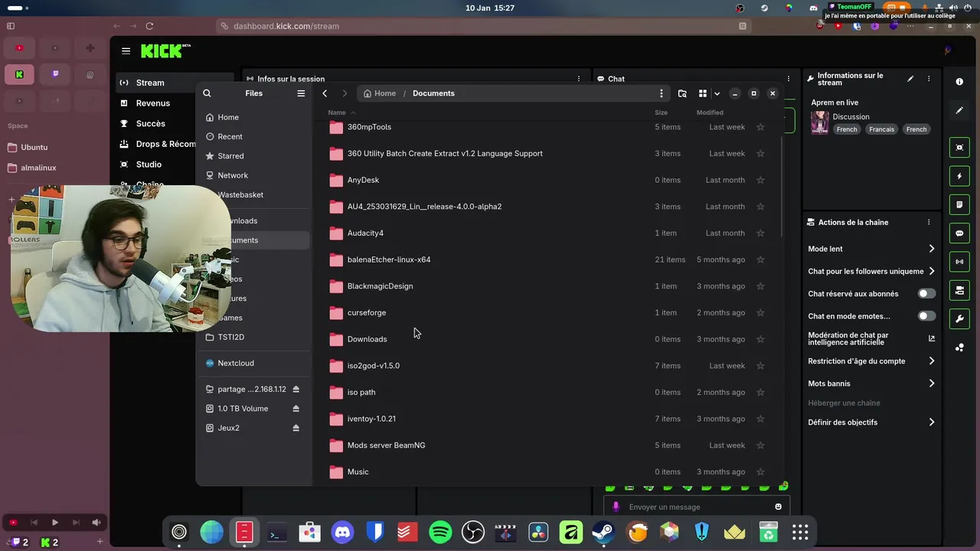This screenshot has height=551, width=980.
Task: Open view options dropdown in Files
Action: coord(717,93)
